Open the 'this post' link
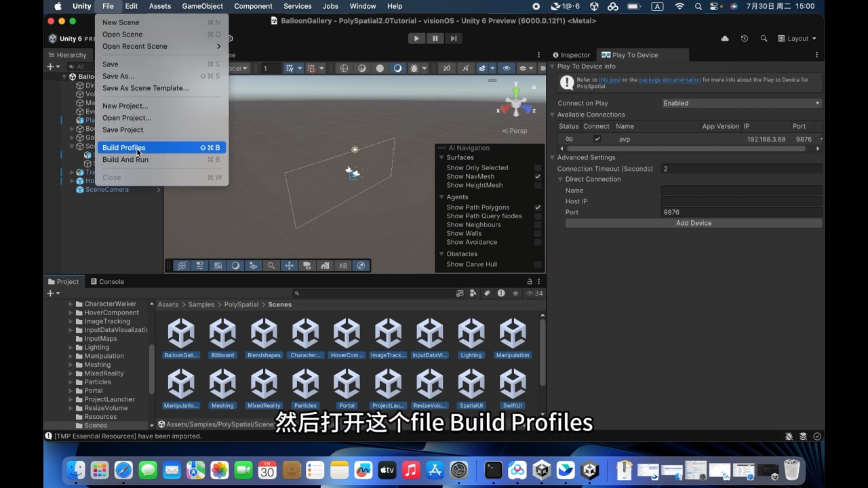Viewport: 868px width, 488px height. point(610,80)
